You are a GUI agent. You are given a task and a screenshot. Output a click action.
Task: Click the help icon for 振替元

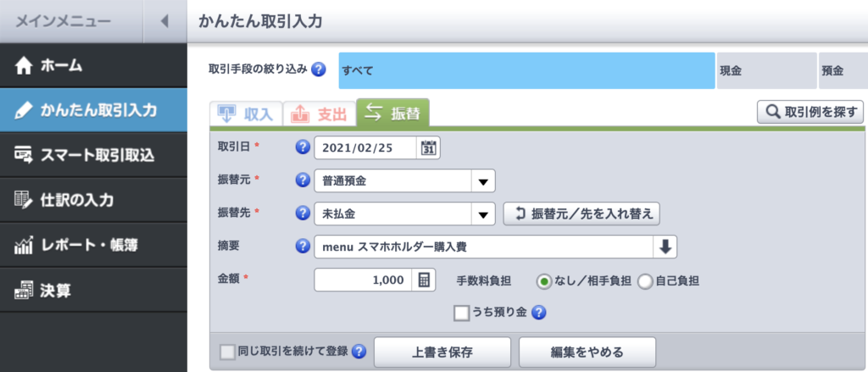click(x=303, y=180)
